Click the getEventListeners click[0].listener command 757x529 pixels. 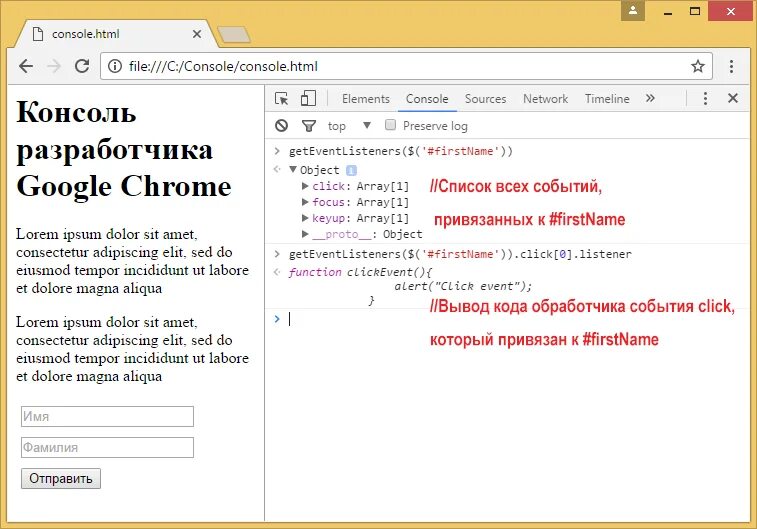click(x=460, y=254)
